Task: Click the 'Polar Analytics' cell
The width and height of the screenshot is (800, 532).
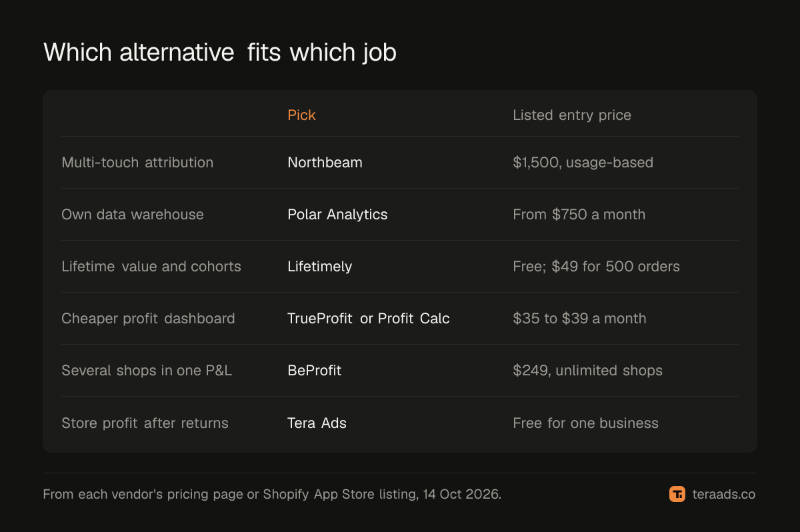Action: point(337,214)
